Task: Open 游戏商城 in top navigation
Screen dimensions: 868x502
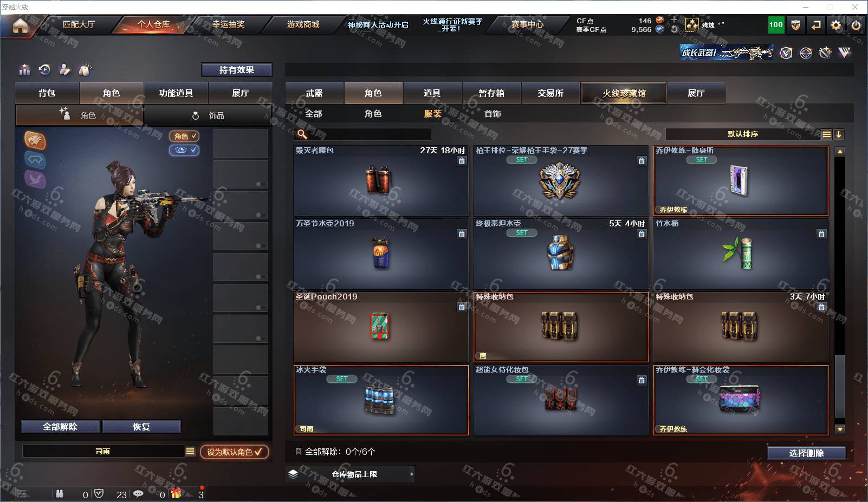Action: tap(303, 24)
